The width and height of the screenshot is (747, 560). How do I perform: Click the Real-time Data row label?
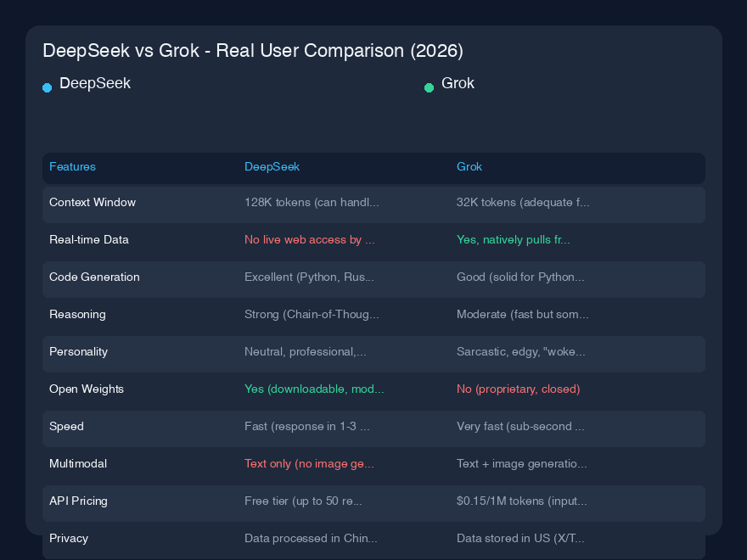(x=89, y=239)
